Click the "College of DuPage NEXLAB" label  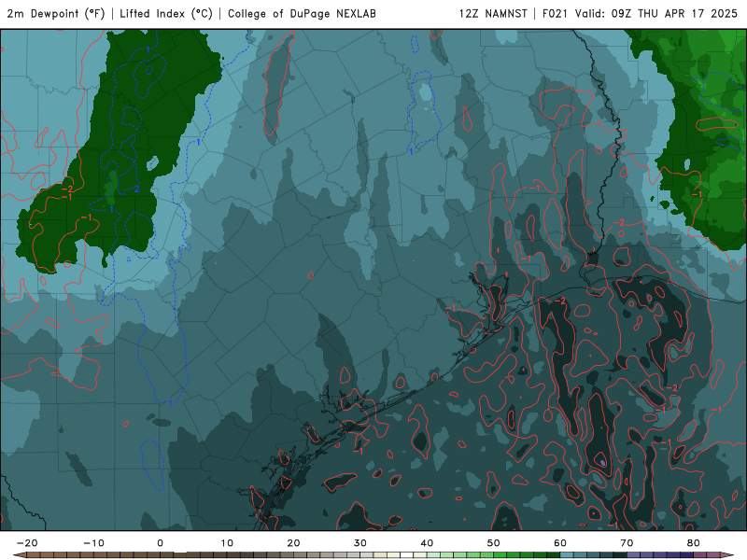(302, 13)
